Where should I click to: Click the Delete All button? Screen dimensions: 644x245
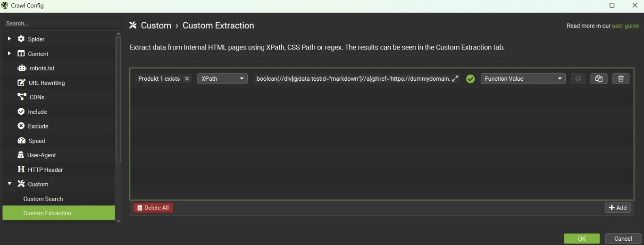[153, 208]
